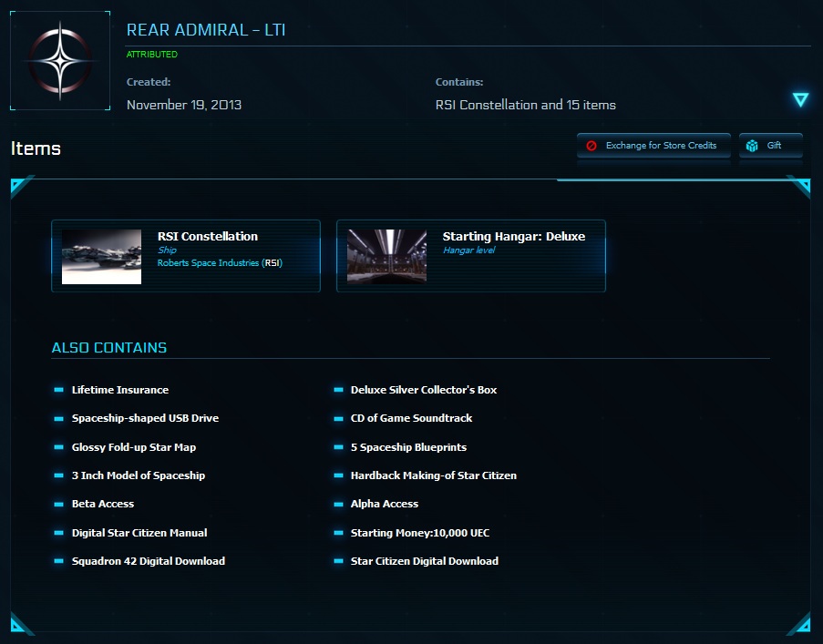The width and height of the screenshot is (823, 644).
Task: Click the REAR ADMIRAL - LTI heading
Action: point(206,30)
